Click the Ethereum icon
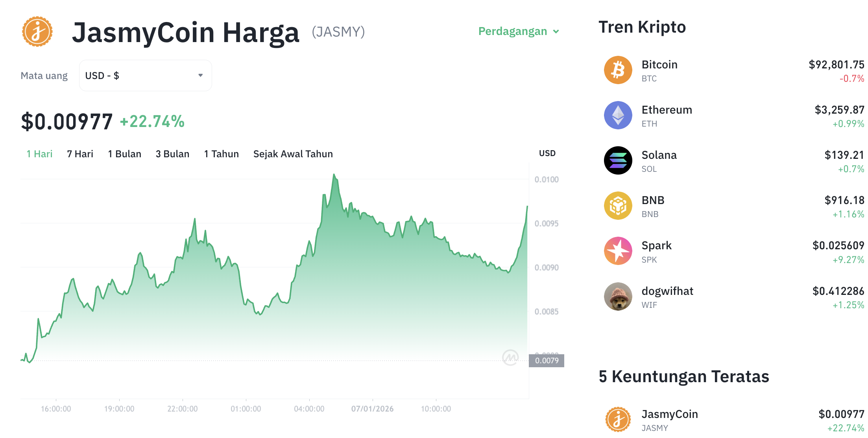Screen dimensions: 868x438 (618, 115)
